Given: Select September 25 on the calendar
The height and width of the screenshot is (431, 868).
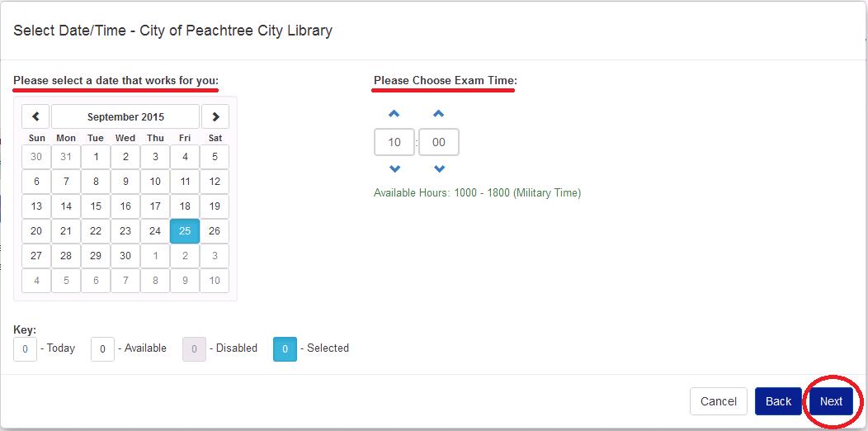Looking at the screenshot, I should (185, 231).
